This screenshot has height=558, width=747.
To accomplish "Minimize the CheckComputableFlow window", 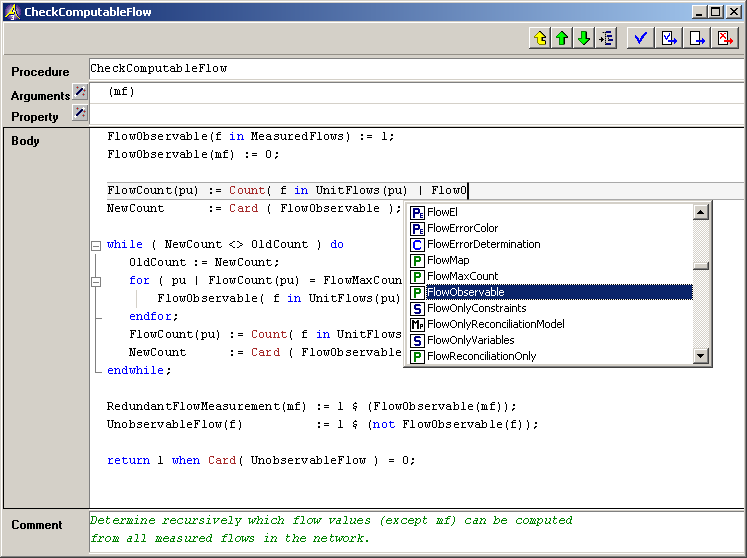I will pyautogui.click(x=699, y=12).
